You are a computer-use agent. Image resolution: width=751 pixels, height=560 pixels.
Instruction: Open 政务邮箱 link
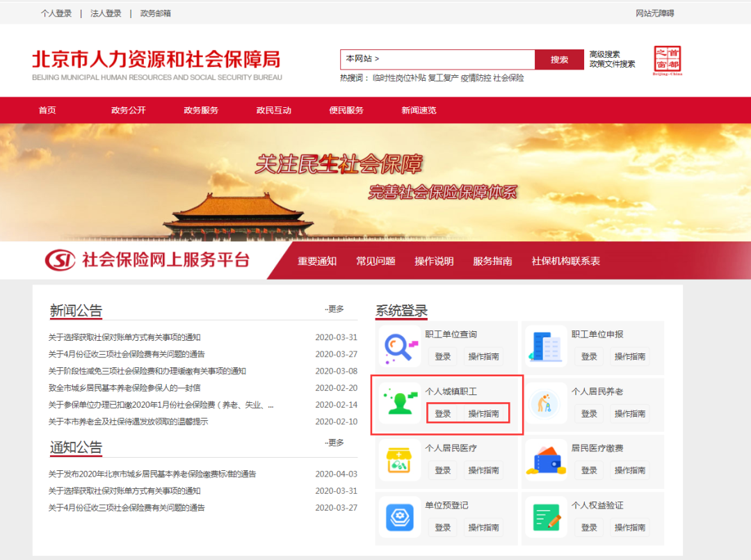tap(155, 13)
